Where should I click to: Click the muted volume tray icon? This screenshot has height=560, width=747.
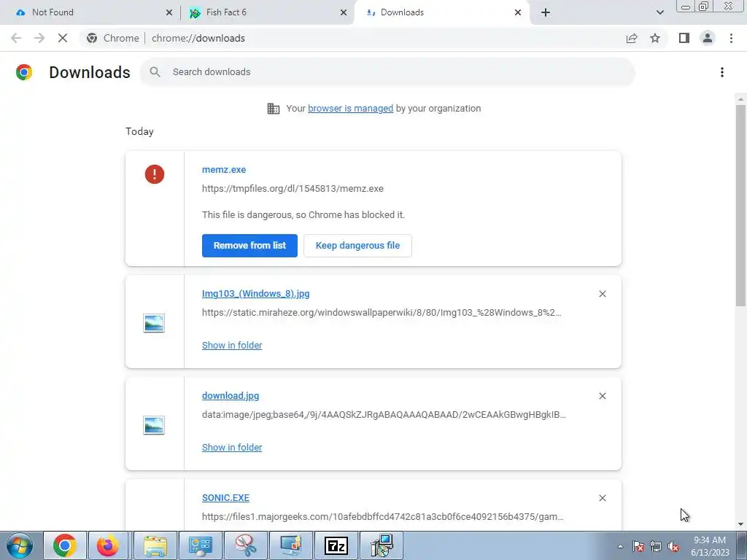point(673,547)
